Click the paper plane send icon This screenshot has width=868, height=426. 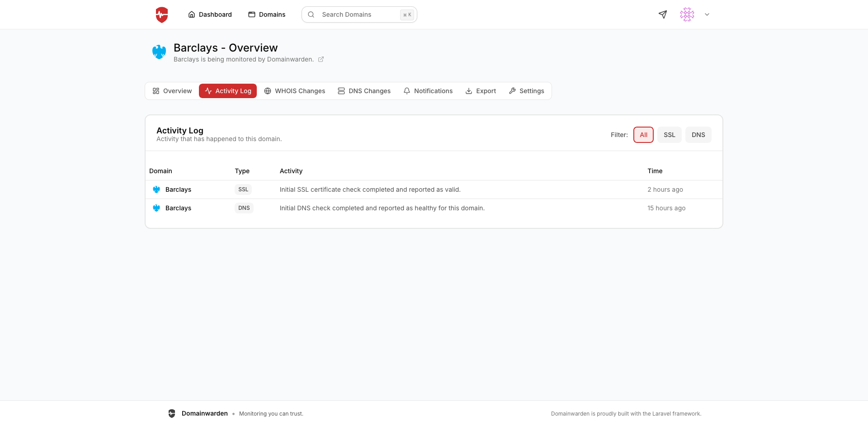coord(663,14)
